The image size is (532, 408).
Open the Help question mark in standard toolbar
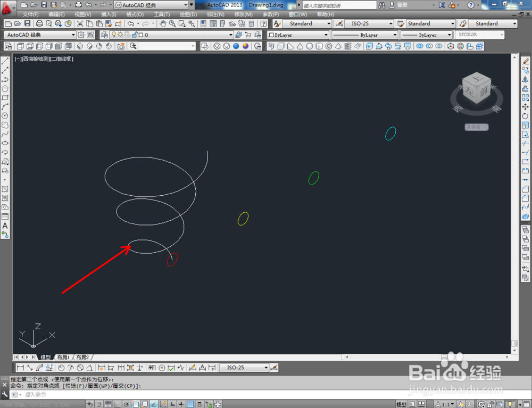(x=264, y=23)
